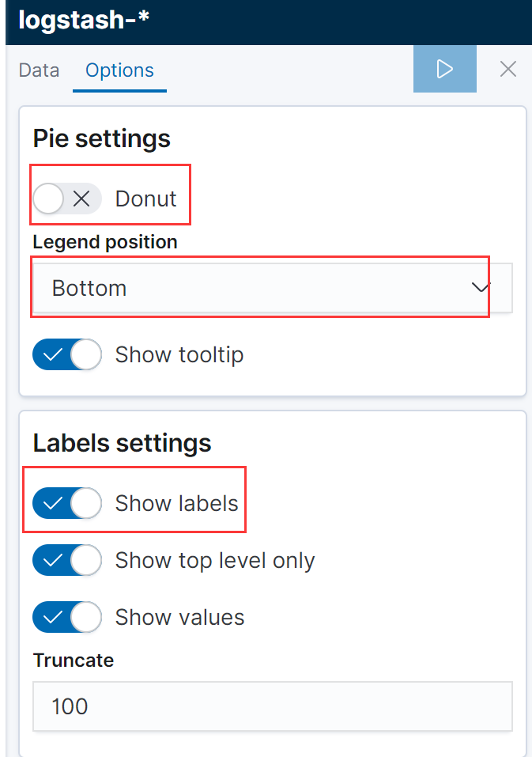This screenshot has height=757, width=532.
Task: Turn off the Show values switch
Action: 67,617
